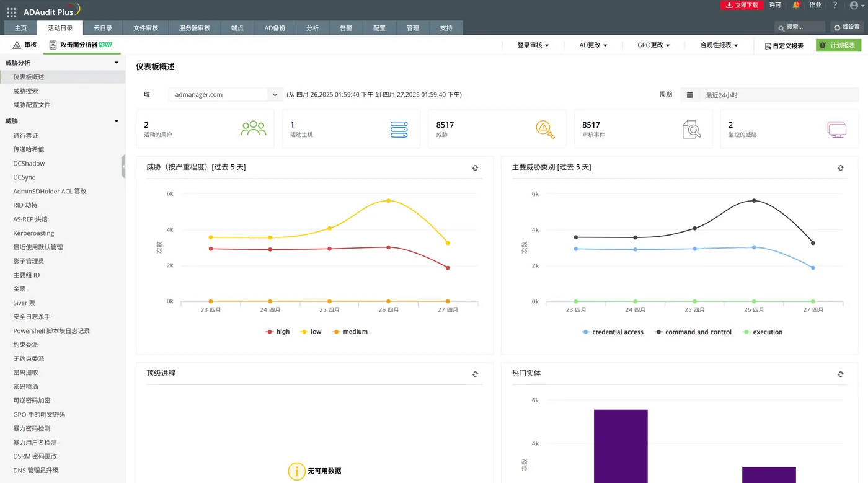Viewport: 868px width, 483px height.
Task: Open the help question mark icon
Action: 835,5
